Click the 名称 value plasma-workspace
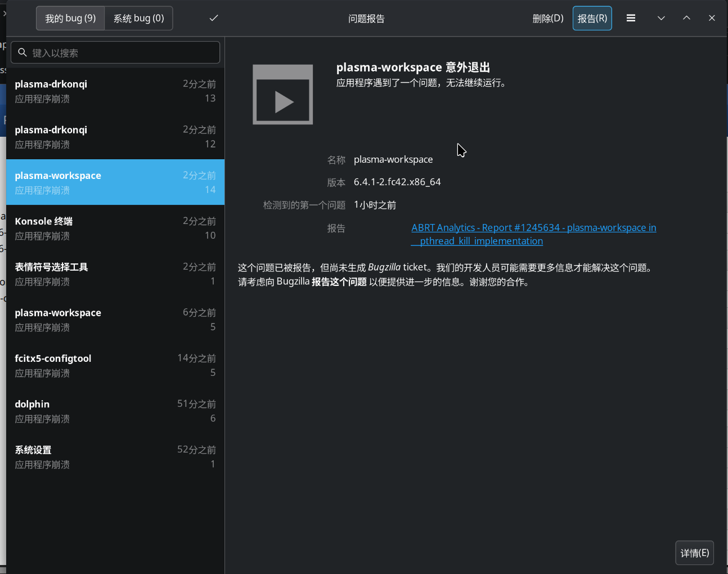This screenshot has width=728, height=574. 393,159
